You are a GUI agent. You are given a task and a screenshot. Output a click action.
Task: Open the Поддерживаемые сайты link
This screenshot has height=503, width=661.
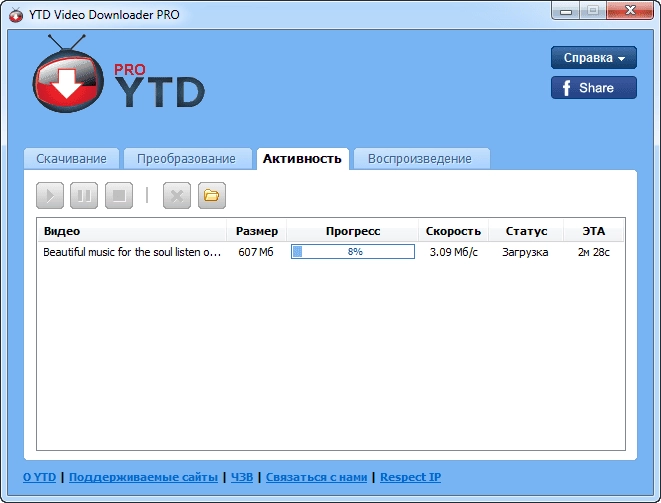(143, 477)
